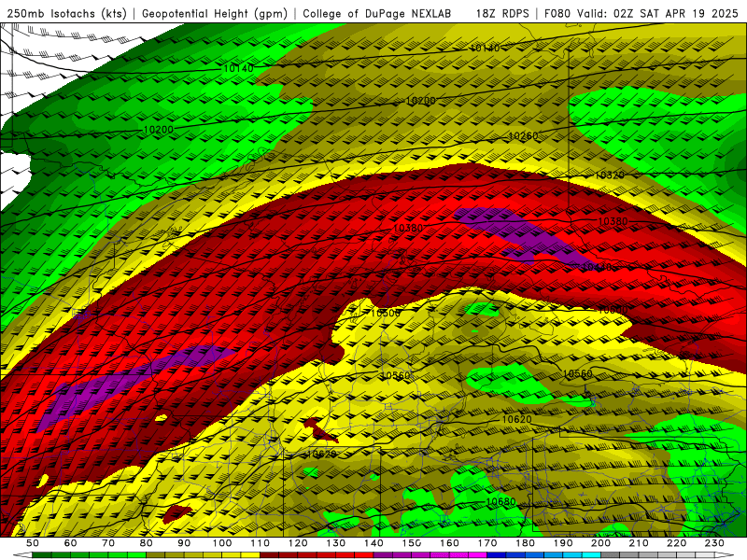The image size is (747, 560).
Task: Click the legend value 230
Action: click(x=714, y=543)
